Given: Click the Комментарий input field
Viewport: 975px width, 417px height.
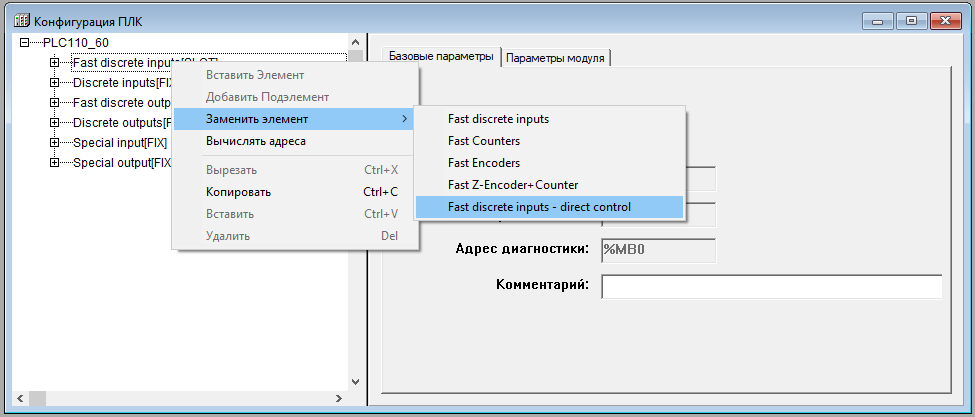Looking at the screenshot, I should [771, 287].
